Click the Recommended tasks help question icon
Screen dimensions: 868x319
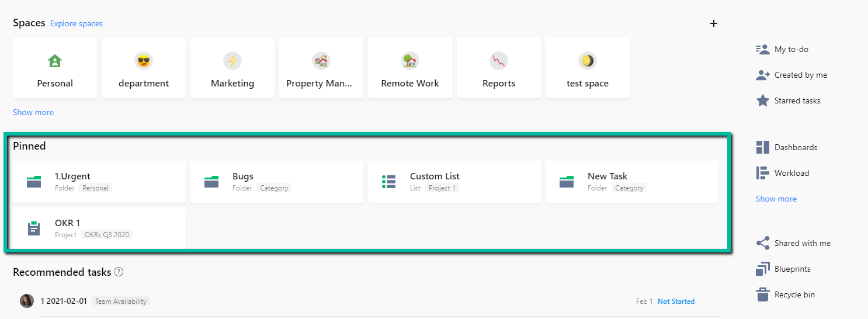pyautogui.click(x=119, y=272)
